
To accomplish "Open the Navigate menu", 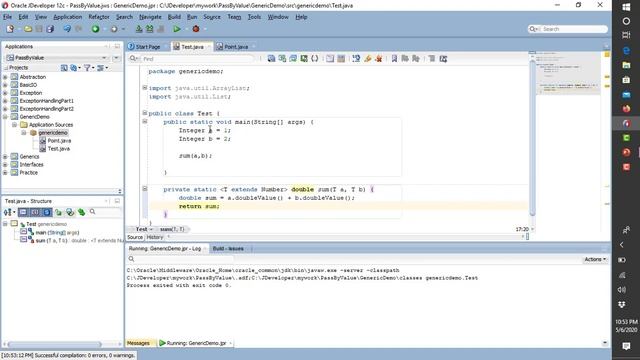I will coord(150,17).
